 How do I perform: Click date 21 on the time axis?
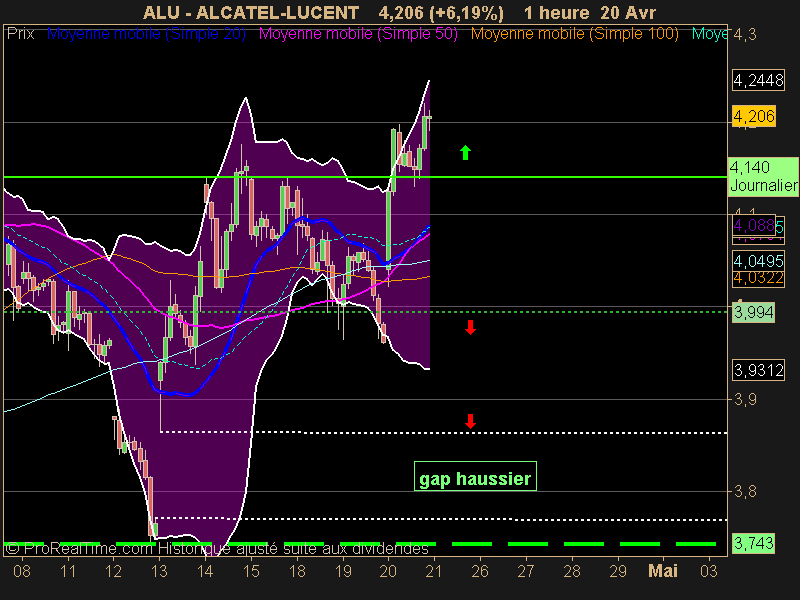pyautogui.click(x=433, y=571)
